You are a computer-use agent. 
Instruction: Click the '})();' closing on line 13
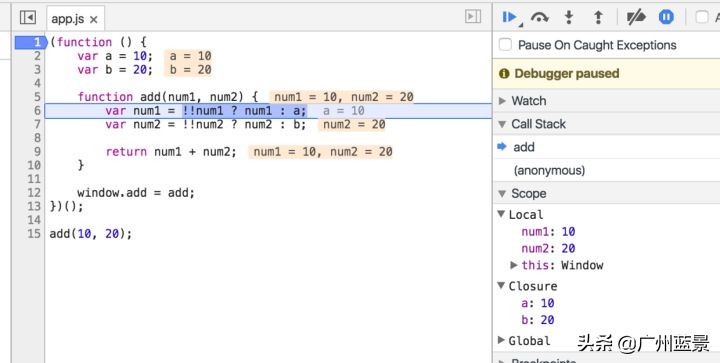point(67,206)
